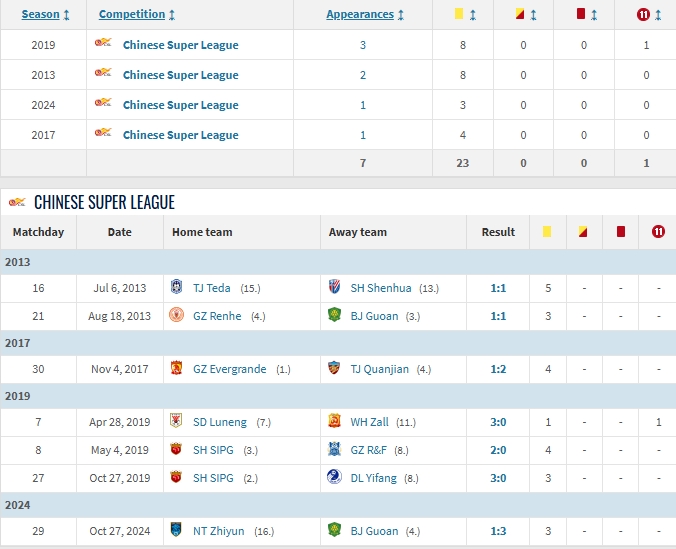
Task: Click SH Shenhua club crest icon
Action: (x=334, y=288)
